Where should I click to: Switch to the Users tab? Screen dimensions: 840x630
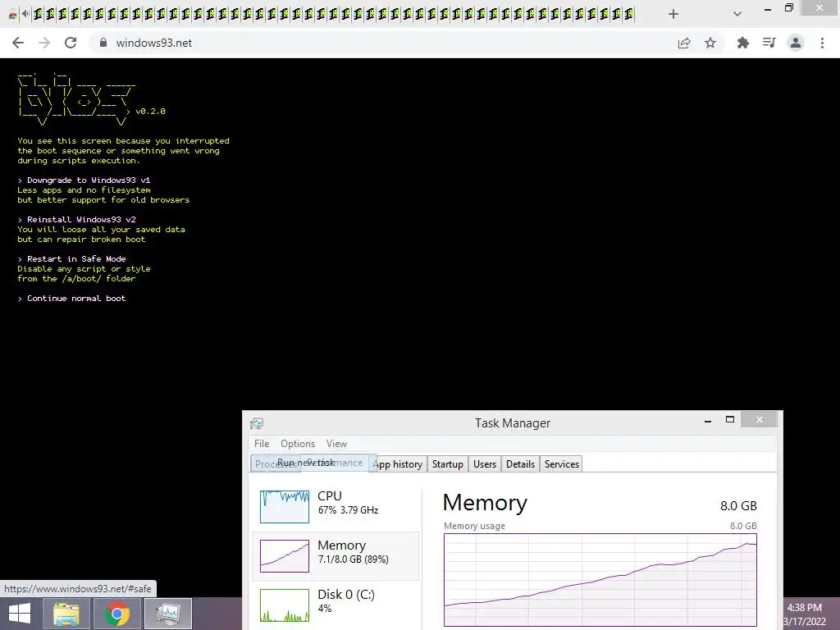click(x=485, y=464)
